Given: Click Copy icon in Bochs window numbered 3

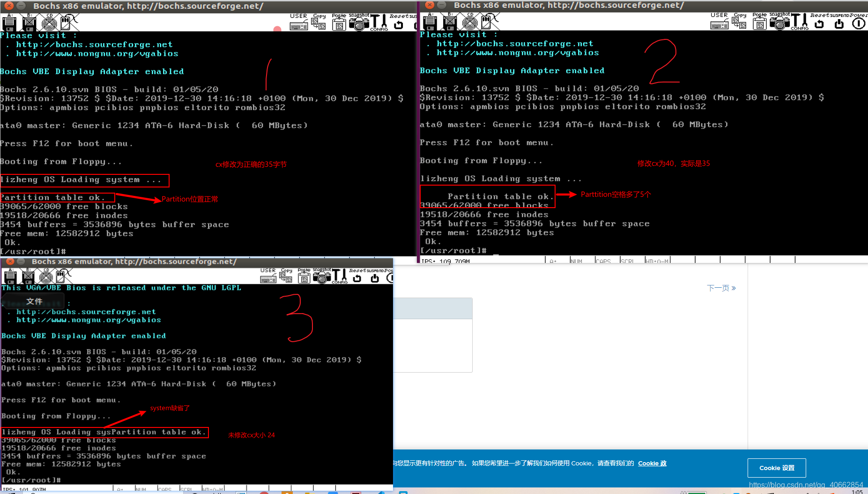Looking at the screenshot, I should tap(286, 276).
